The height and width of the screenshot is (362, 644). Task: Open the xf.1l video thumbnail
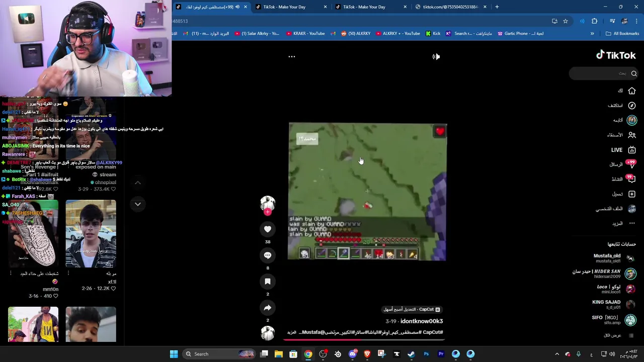(x=91, y=234)
